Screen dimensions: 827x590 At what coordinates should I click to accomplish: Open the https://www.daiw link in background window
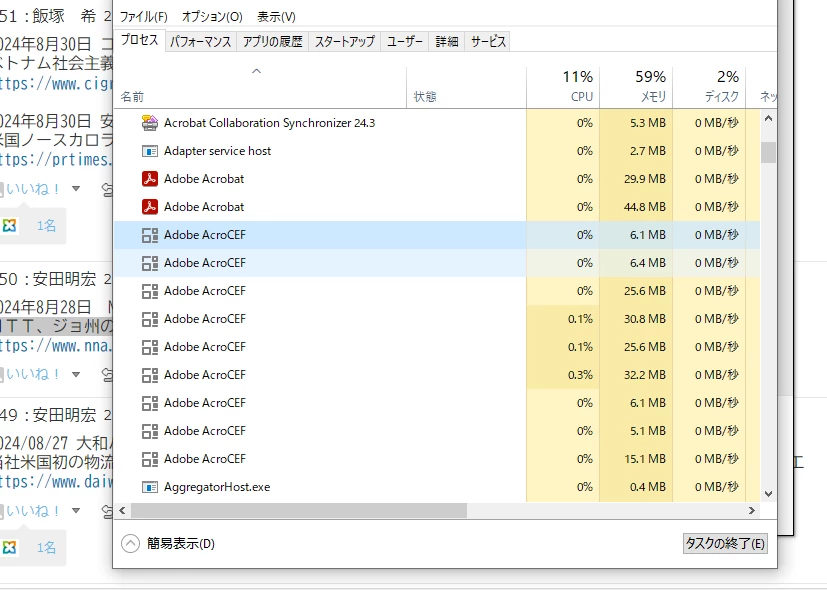pos(56,482)
